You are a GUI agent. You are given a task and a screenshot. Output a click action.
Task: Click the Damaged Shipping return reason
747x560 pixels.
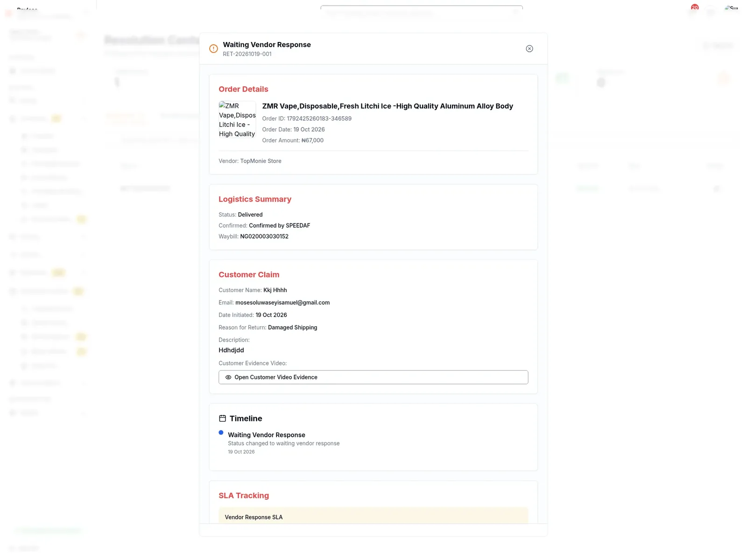[292, 328]
